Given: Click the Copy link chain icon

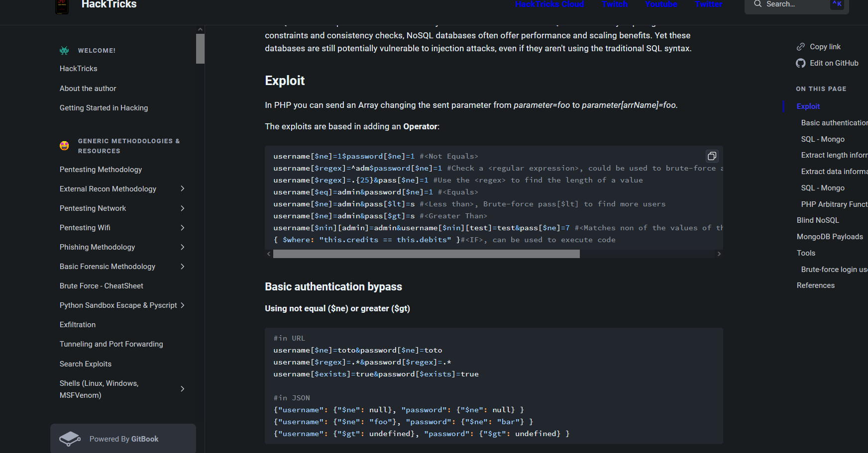Looking at the screenshot, I should point(801,47).
